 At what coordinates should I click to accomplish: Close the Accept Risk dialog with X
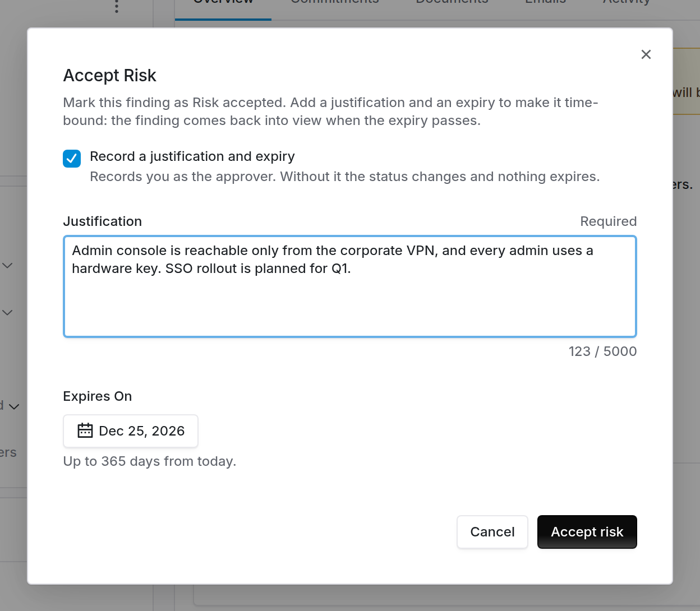646,54
